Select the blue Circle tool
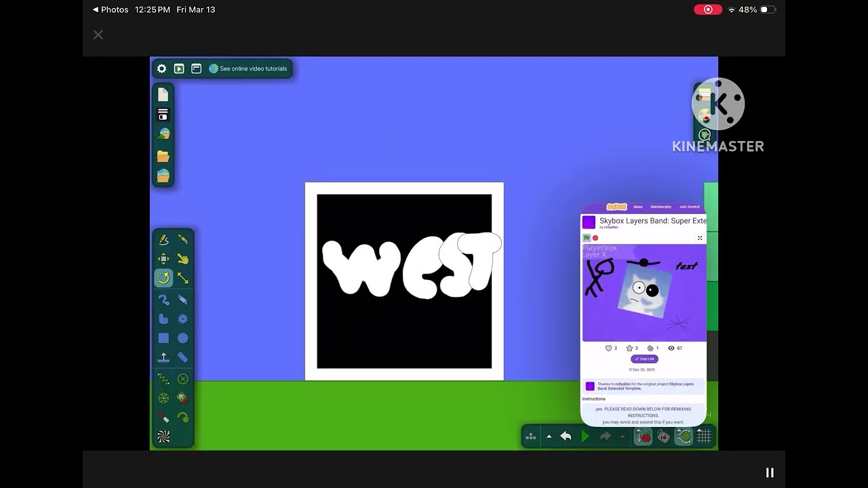This screenshot has width=868, height=488. [x=183, y=338]
